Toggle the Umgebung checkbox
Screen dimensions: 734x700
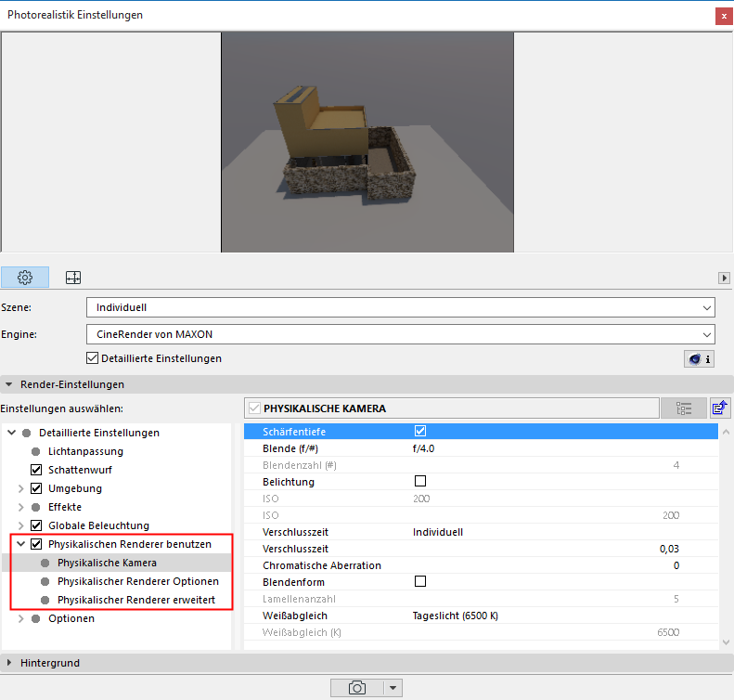[x=36, y=488]
